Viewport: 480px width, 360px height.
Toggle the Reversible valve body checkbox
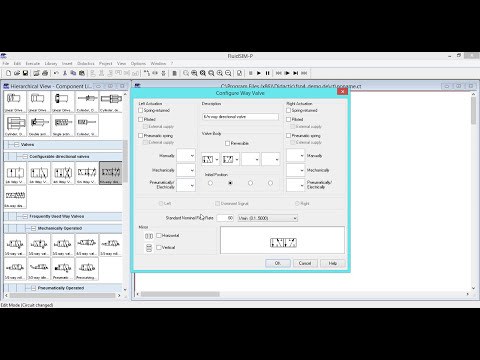227,143
